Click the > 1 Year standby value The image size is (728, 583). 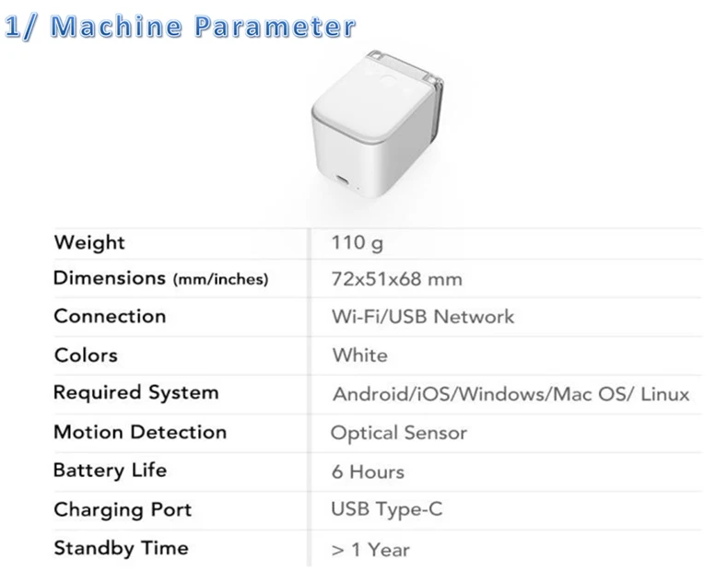pyautogui.click(x=370, y=550)
